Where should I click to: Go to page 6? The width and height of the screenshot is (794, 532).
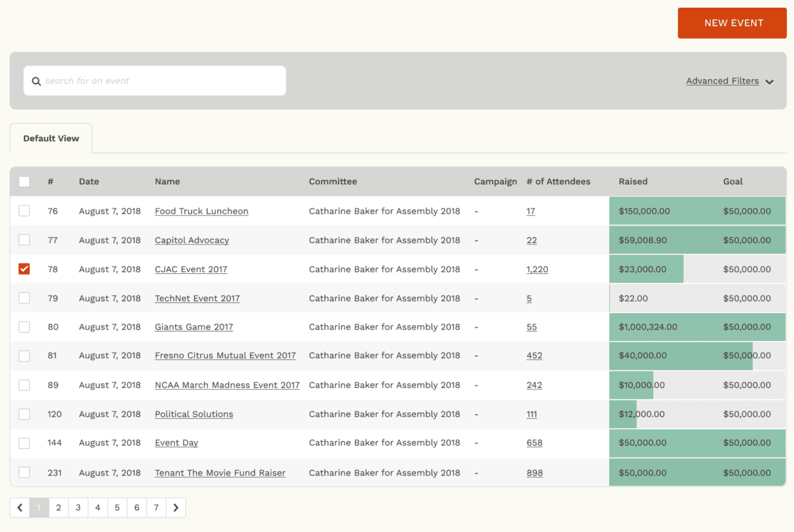(x=137, y=508)
